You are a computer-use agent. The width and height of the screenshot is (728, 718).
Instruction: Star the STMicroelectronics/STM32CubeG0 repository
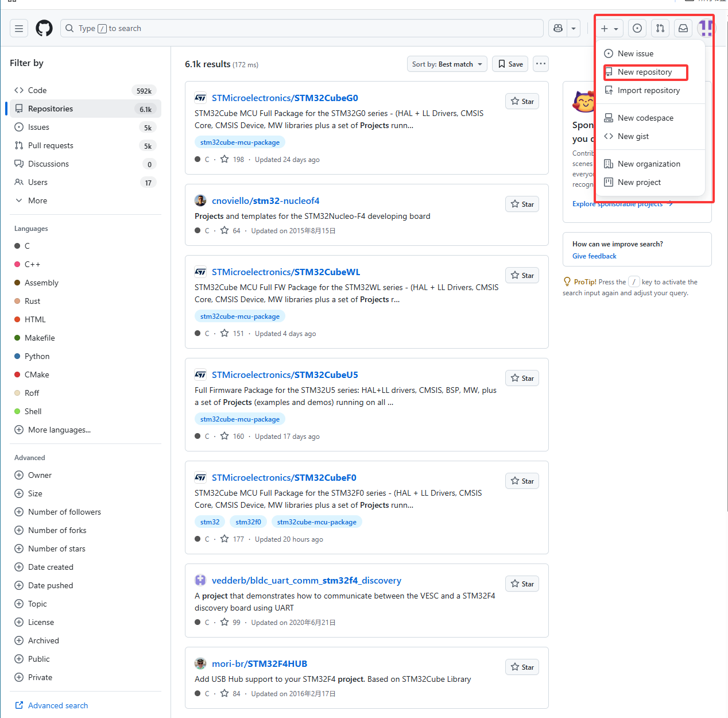pyautogui.click(x=522, y=102)
